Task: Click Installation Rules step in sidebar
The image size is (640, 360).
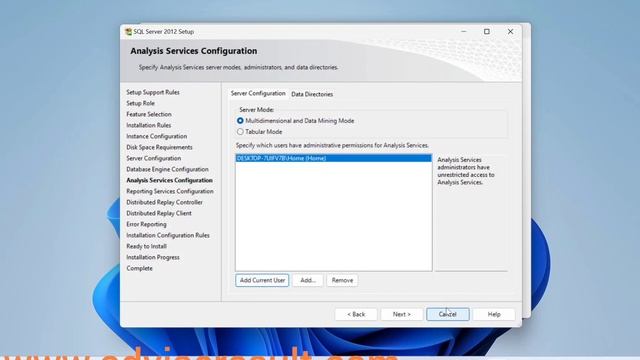Action: tap(149, 125)
